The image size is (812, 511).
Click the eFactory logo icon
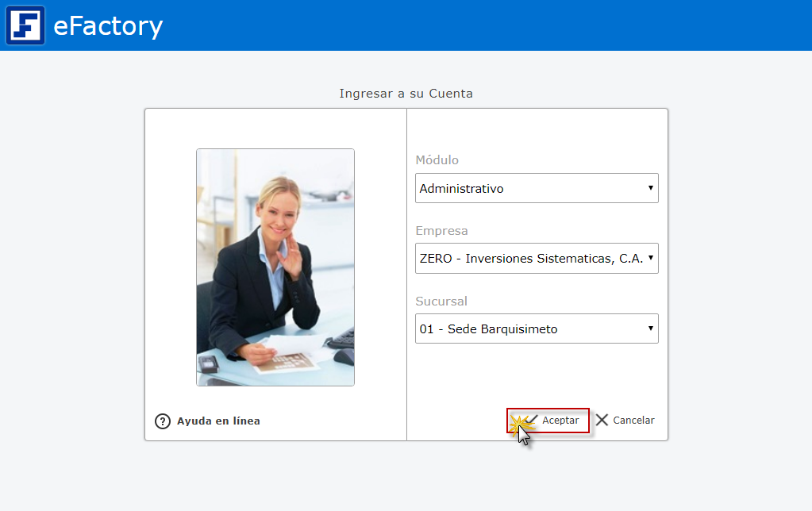coord(25,25)
